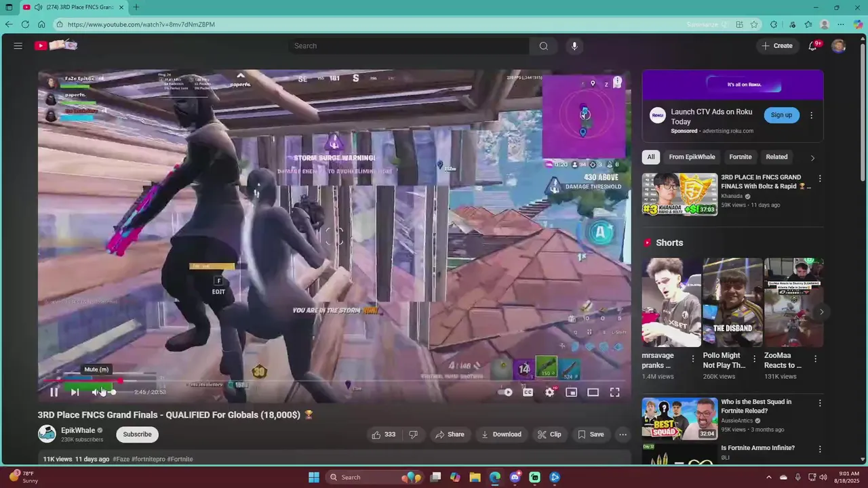This screenshot has width=868, height=488.
Task: Show next Shorts with arrow
Action: pyautogui.click(x=821, y=312)
